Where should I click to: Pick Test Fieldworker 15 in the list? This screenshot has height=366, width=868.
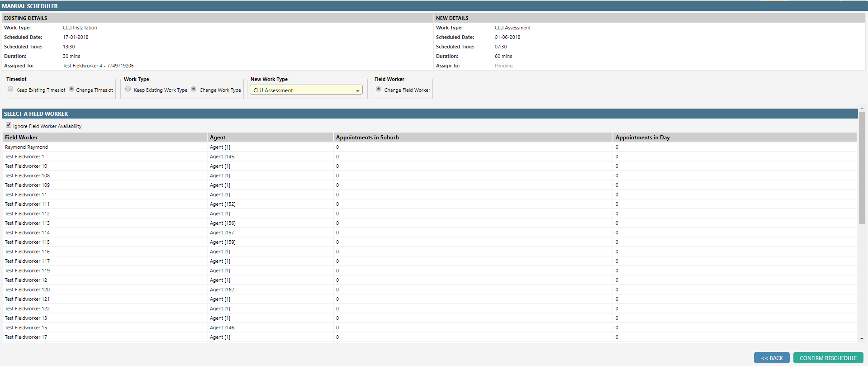pos(26,328)
